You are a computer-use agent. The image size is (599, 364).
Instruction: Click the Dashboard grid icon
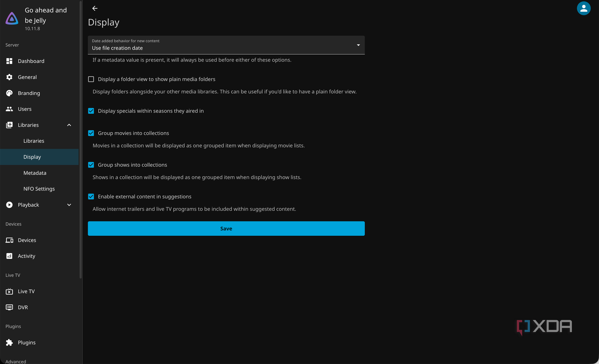pos(9,61)
